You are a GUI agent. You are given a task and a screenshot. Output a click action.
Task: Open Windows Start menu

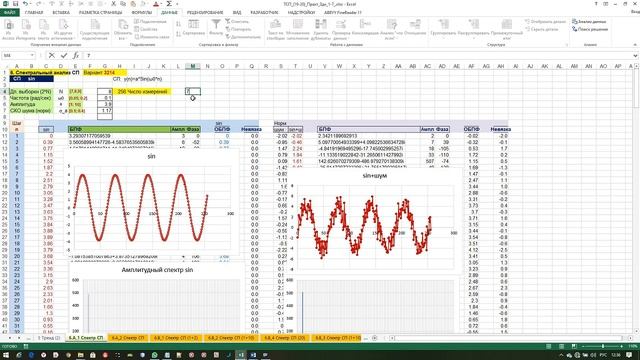click(6, 355)
